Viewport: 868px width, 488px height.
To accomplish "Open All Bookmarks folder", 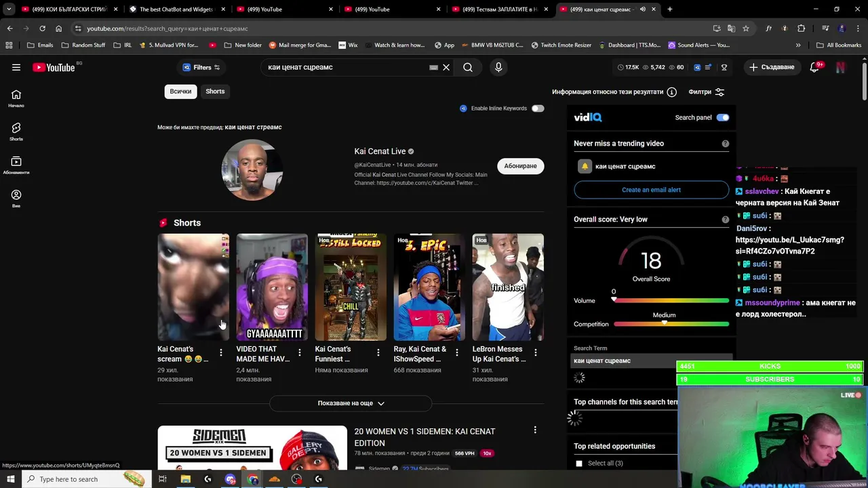I will 839,45.
